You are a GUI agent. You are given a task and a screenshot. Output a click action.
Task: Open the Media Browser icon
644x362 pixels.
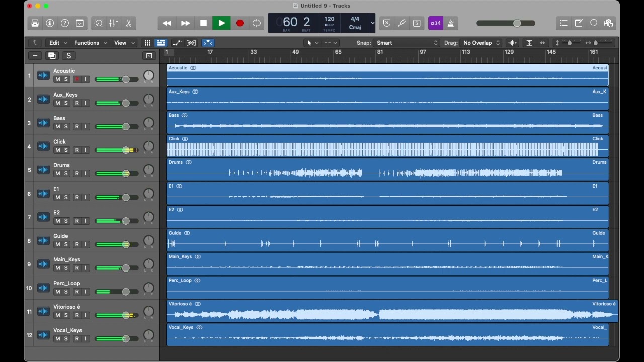pos(608,23)
